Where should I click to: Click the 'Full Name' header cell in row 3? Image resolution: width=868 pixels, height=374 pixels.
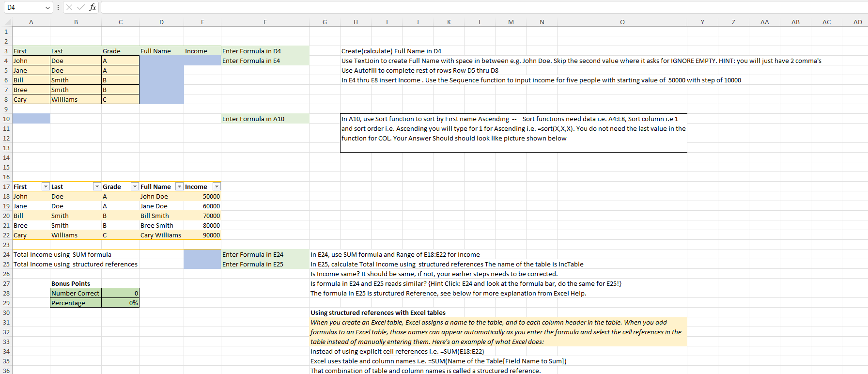(x=161, y=51)
